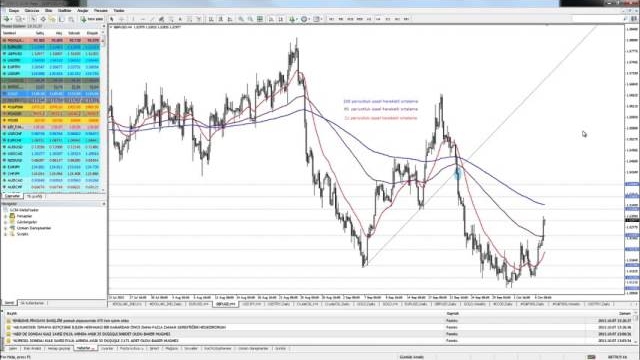Switch chart to line chart
This screenshot has height=360, width=640.
pos(230,19)
